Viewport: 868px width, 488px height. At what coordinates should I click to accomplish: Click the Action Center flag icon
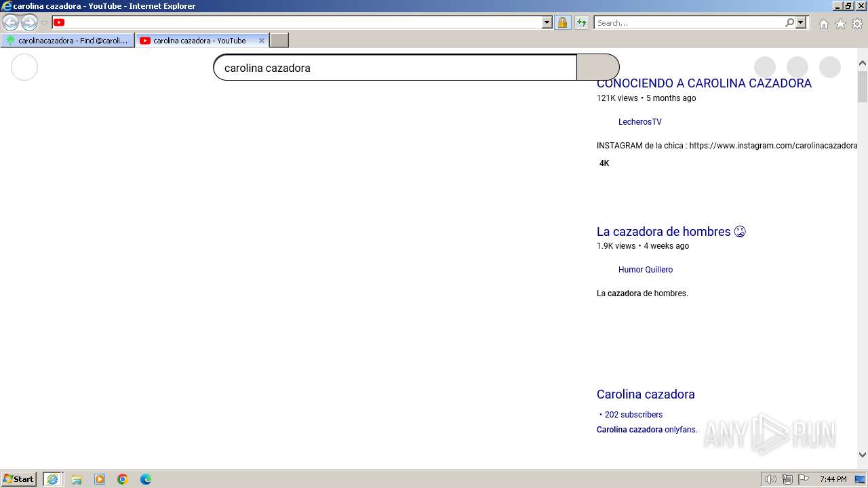pyautogui.click(x=804, y=479)
